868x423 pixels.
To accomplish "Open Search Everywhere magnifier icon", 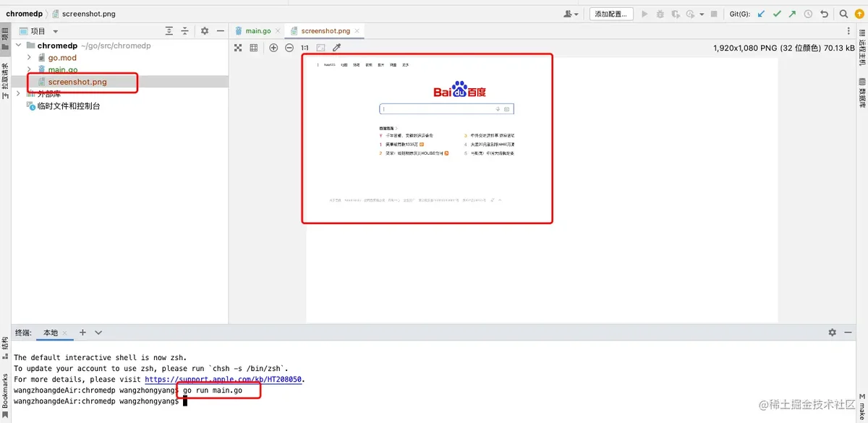I will coord(843,14).
